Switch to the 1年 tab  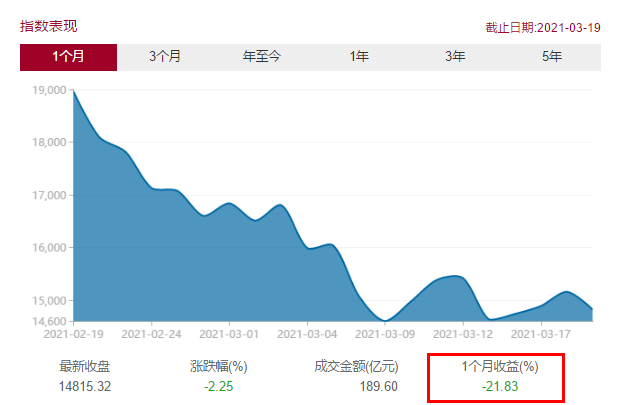[x=359, y=57]
